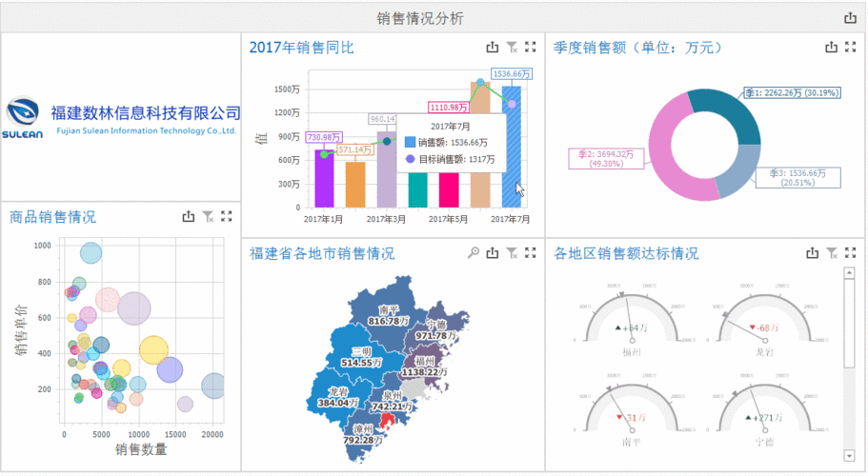Click the 1110.98万 data label
The height and width of the screenshot is (476, 868).
(x=449, y=108)
